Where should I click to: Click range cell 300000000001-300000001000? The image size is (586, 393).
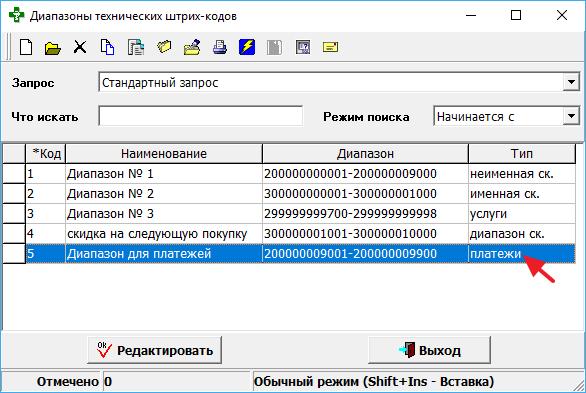365,194
